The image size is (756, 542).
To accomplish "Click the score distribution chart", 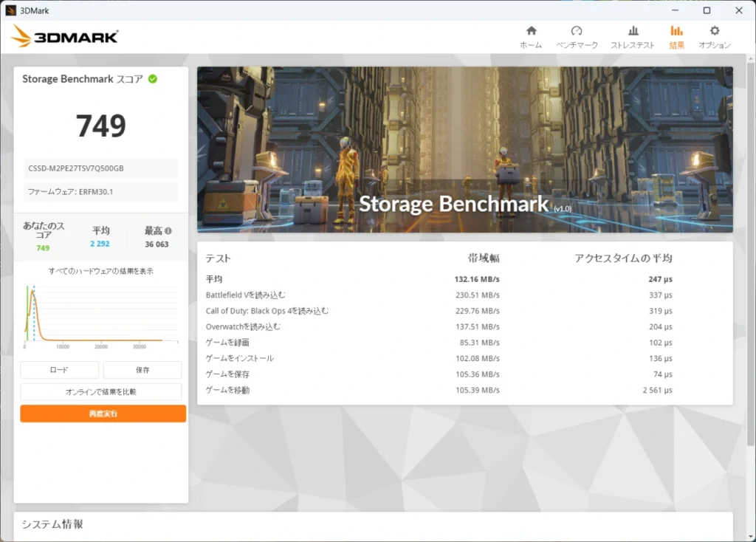I will (x=101, y=316).
